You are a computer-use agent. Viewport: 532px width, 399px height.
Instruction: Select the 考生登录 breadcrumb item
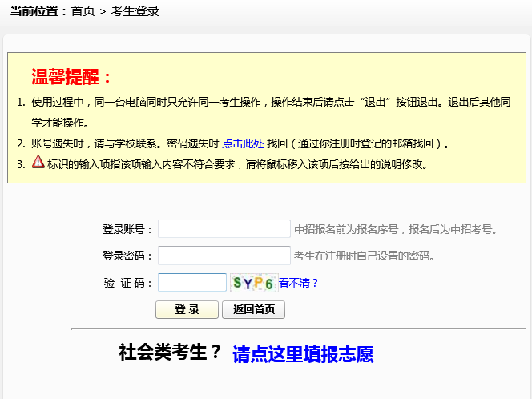coord(135,11)
